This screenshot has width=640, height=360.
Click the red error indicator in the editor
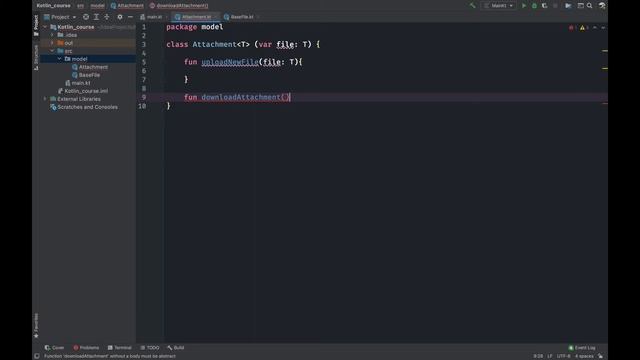pos(573,28)
